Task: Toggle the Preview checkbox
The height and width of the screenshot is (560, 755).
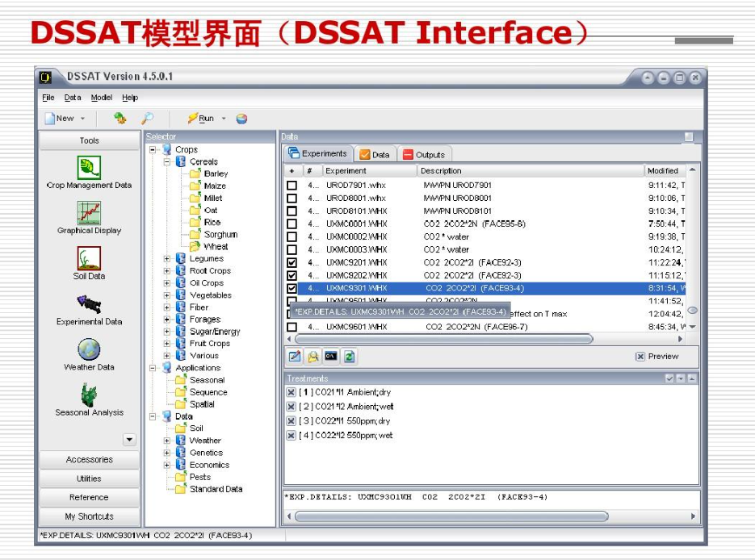Action: point(640,357)
